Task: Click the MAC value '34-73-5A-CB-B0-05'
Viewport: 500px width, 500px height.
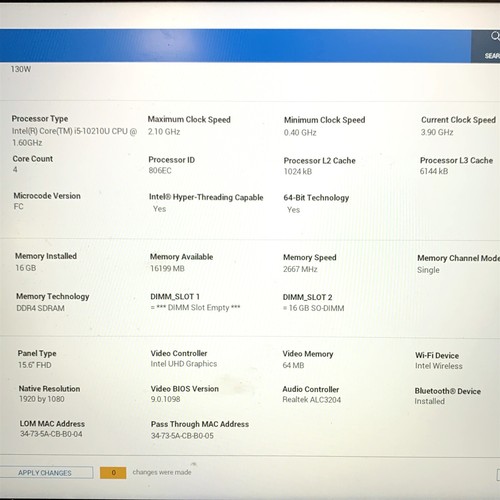Action: 182,436
